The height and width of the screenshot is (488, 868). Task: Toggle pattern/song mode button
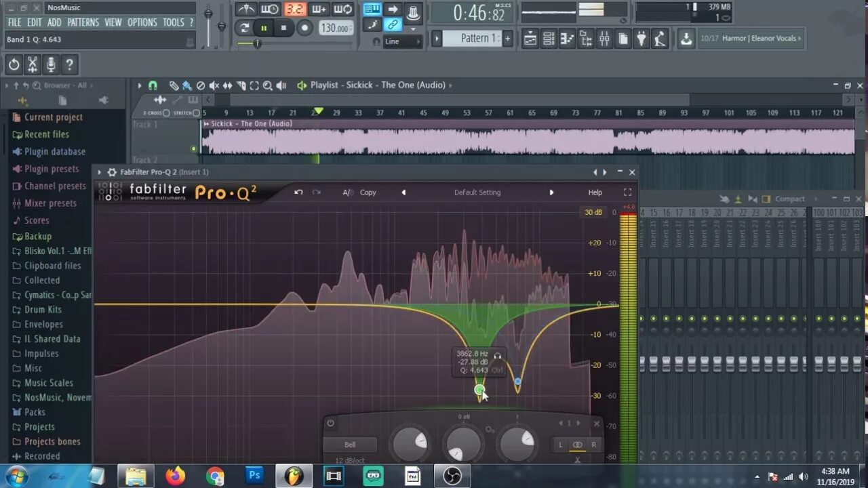tap(244, 28)
